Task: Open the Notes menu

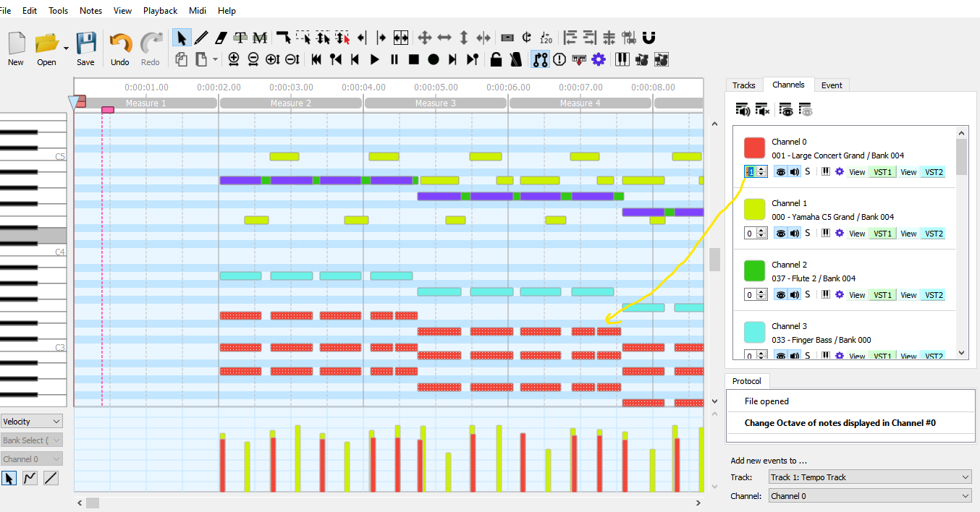Action: (x=90, y=11)
